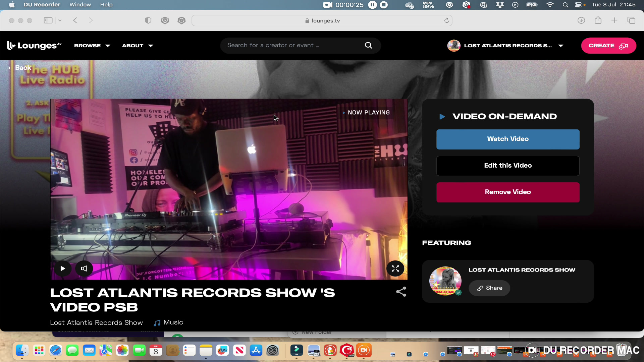Mute the video with the speaker icon
Viewport: 644px width, 362px height.
(x=84, y=268)
